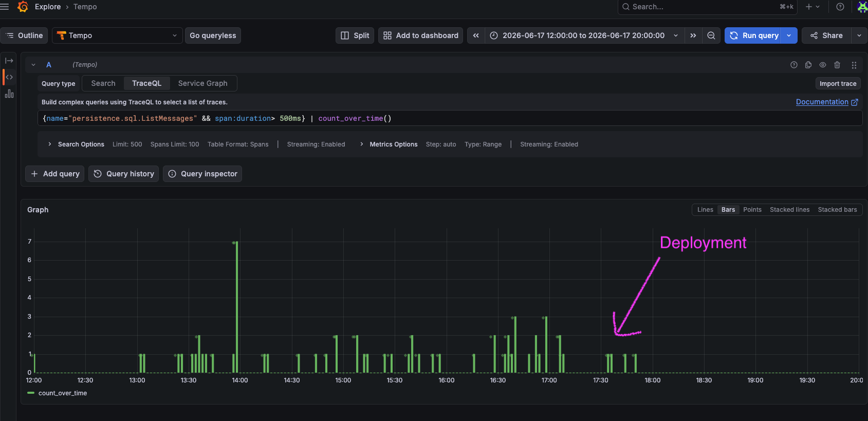Delete query A with trash icon
Image resolution: width=868 pixels, height=421 pixels.
(837, 65)
